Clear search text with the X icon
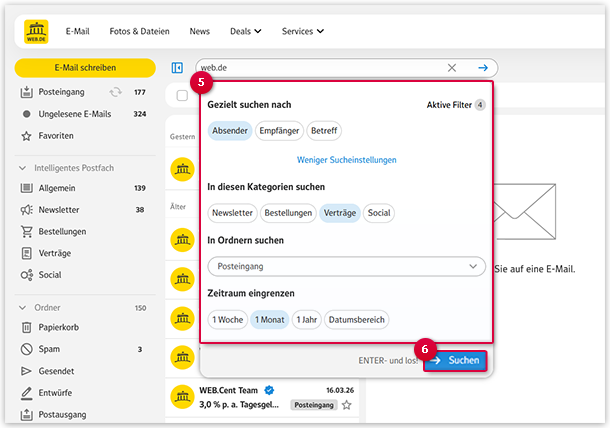Viewport: 610px width, 428px height. click(452, 68)
